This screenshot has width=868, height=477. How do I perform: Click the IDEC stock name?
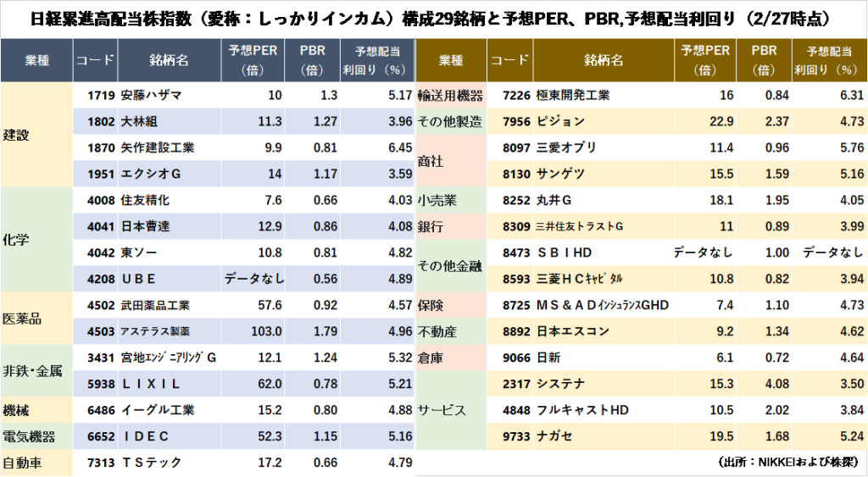point(144,436)
